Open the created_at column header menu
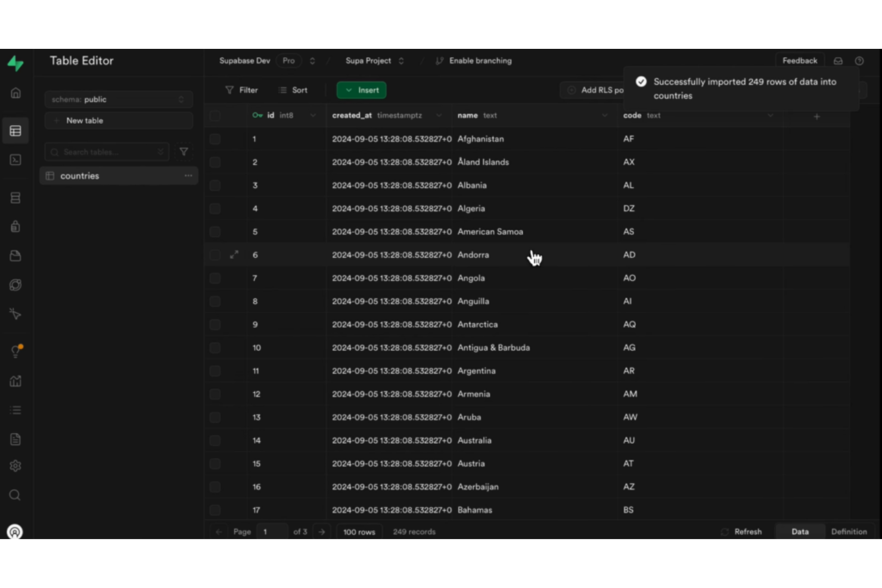Viewport: 882px width, 588px height. tap(439, 116)
